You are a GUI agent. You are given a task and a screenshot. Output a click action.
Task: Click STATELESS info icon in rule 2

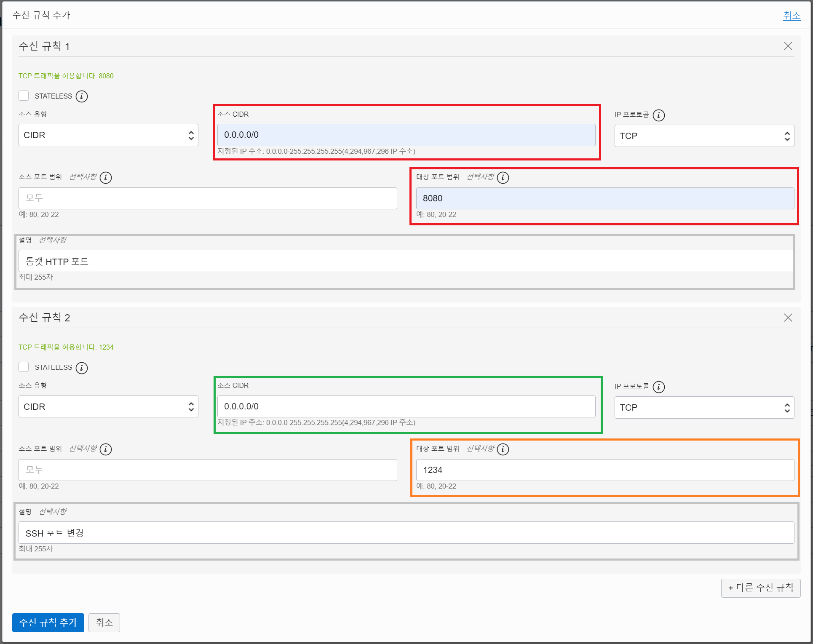[x=82, y=368]
